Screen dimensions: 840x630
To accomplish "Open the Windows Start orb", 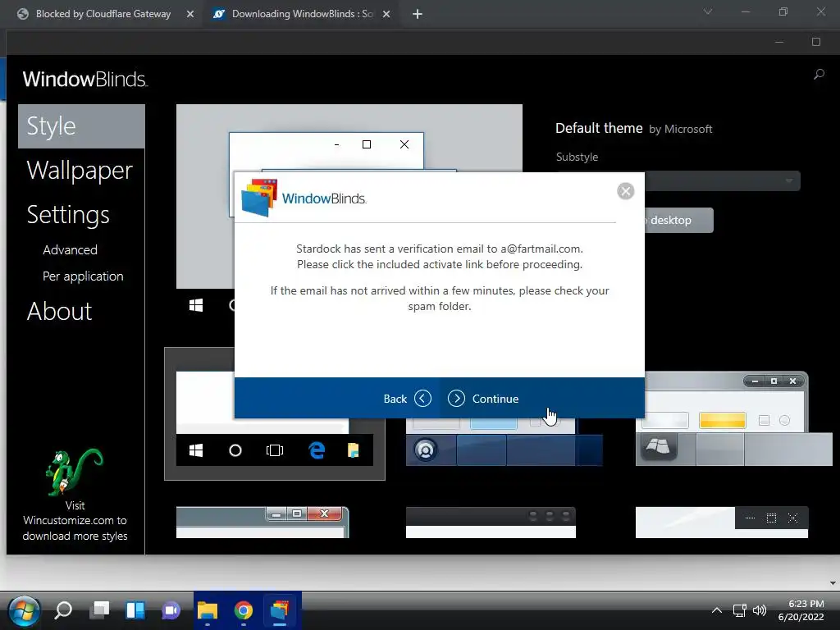I will (x=24, y=610).
